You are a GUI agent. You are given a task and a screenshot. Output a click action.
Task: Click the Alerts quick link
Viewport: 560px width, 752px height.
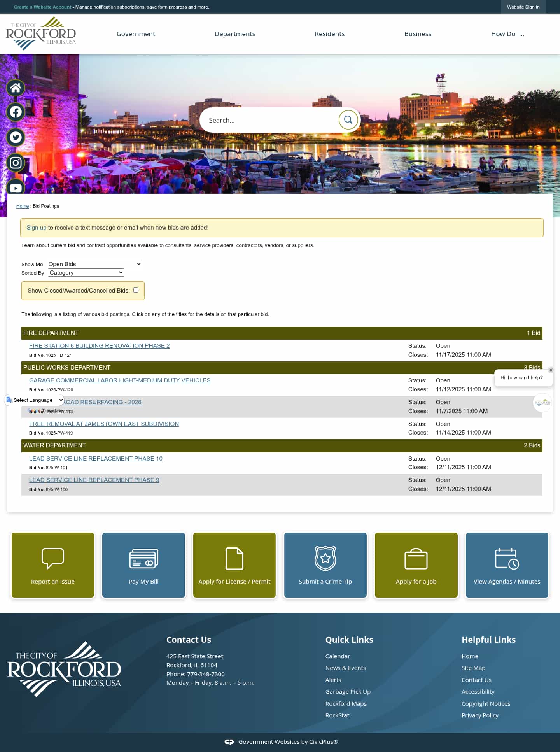point(333,680)
